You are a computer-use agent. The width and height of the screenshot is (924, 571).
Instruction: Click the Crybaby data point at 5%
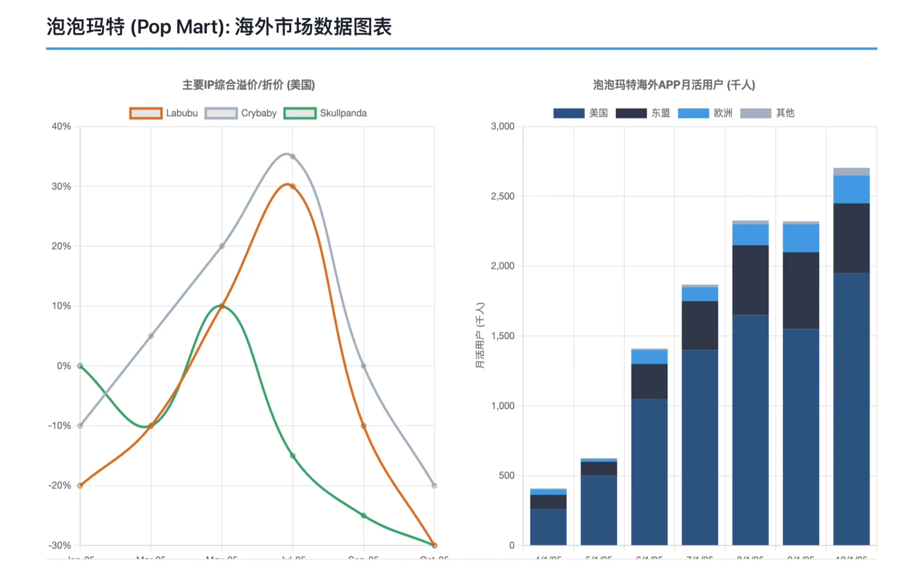(151, 336)
